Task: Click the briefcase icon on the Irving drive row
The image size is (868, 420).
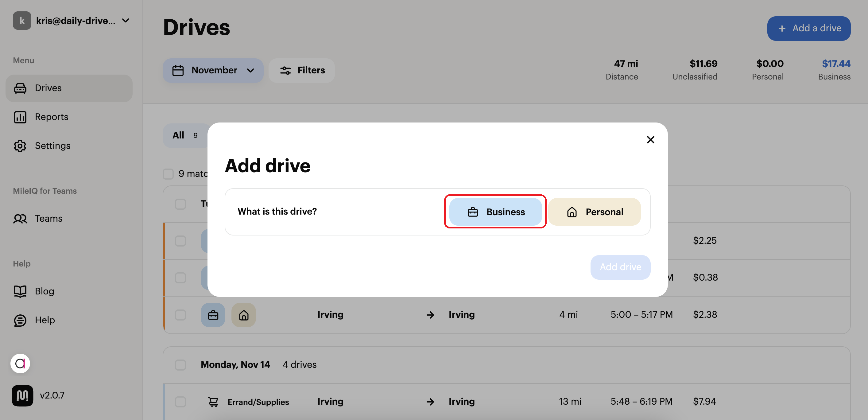Action: [213, 314]
